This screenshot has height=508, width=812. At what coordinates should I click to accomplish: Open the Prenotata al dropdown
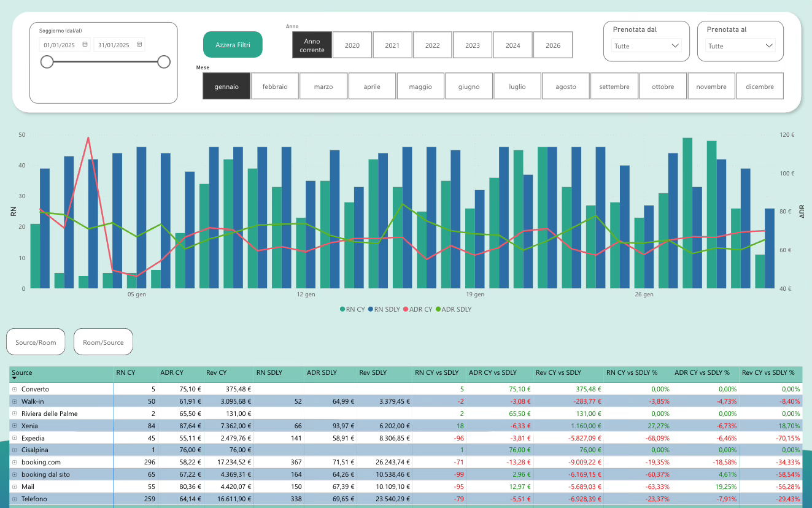[x=741, y=46]
